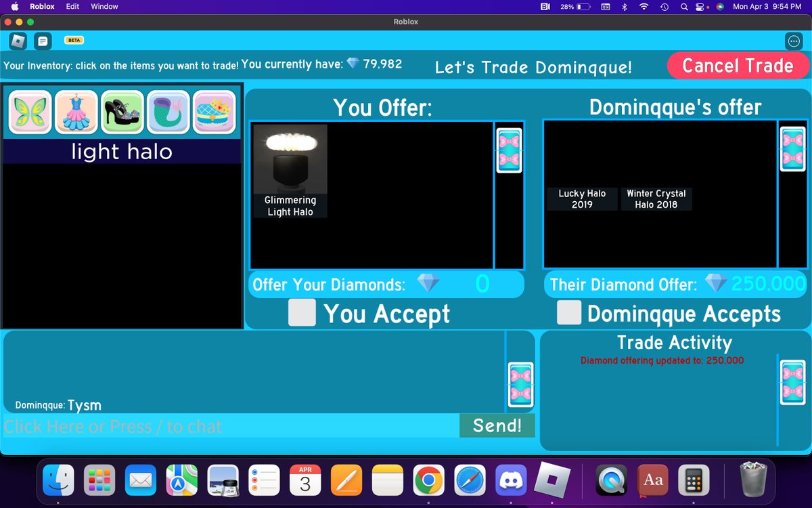Open the three-dots more options icon

794,41
